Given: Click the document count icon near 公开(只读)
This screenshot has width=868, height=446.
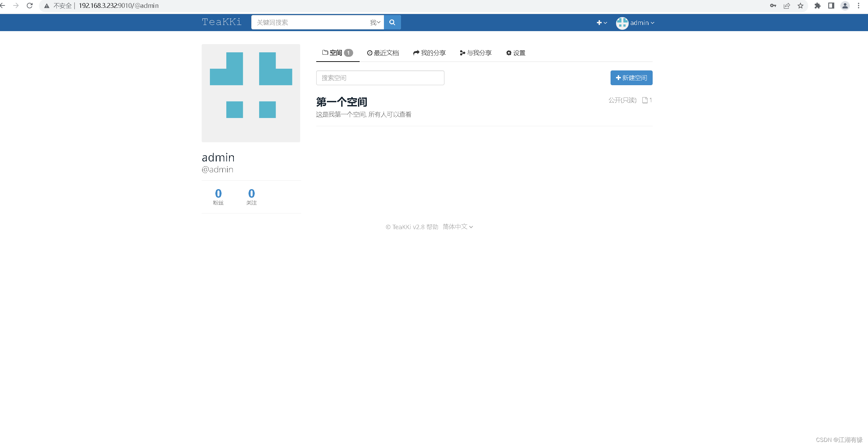Looking at the screenshot, I should 645,100.
